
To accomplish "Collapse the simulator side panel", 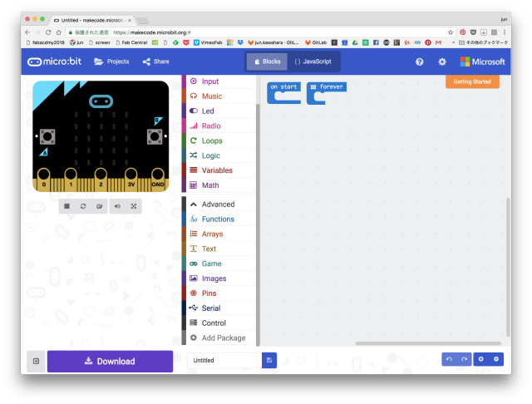I will click(36, 362).
